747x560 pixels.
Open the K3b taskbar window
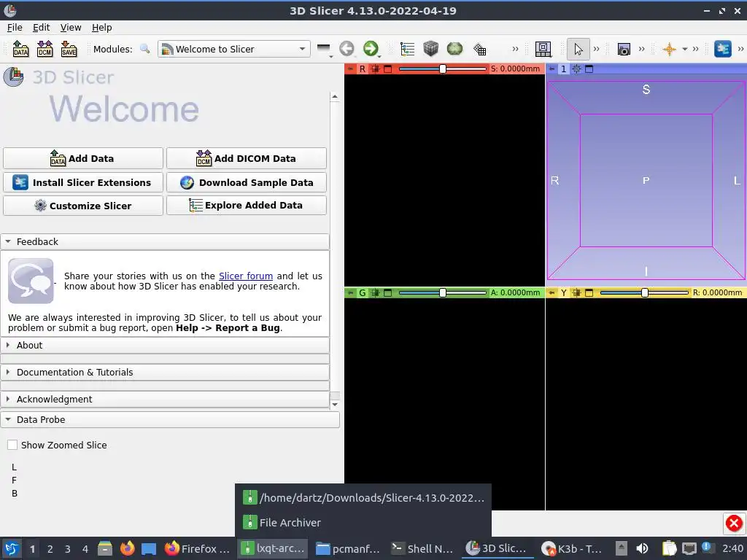click(572, 548)
